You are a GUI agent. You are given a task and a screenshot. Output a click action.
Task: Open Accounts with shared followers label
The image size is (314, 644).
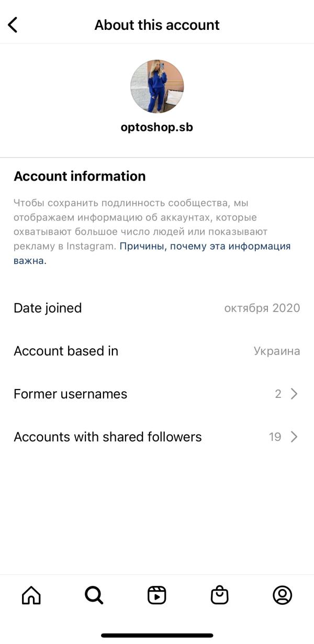(108, 437)
